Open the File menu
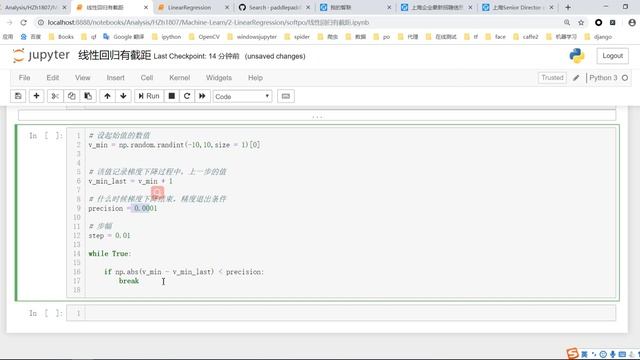The height and width of the screenshot is (360, 640). pyautogui.click(x=24, y=78)
